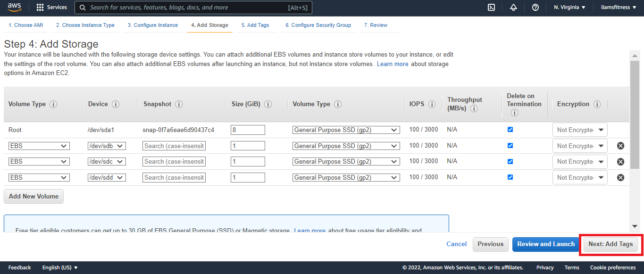Switch to 6. Configure Security Group step
644x274 pixels.
click(318, 25)
